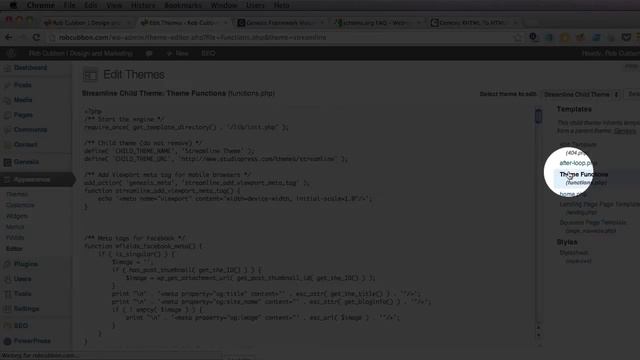
Task: Open Customize submenu item
Action: (x=20, y=205)
